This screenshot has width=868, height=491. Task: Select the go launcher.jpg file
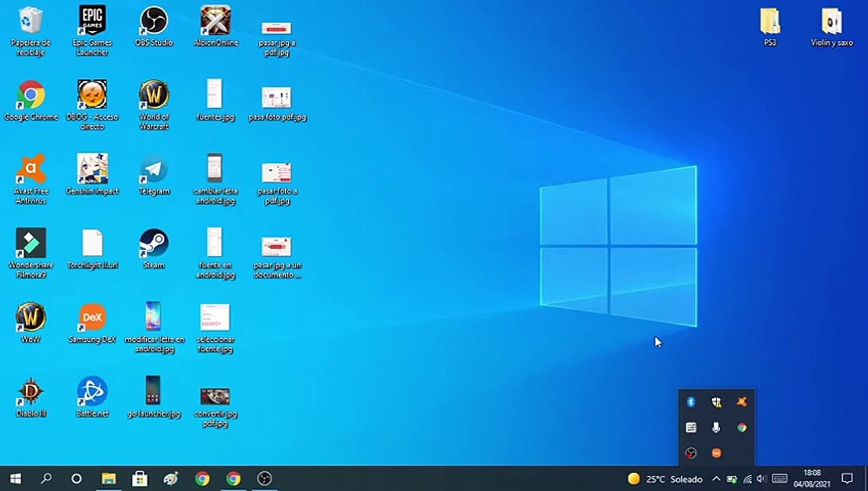154,398
